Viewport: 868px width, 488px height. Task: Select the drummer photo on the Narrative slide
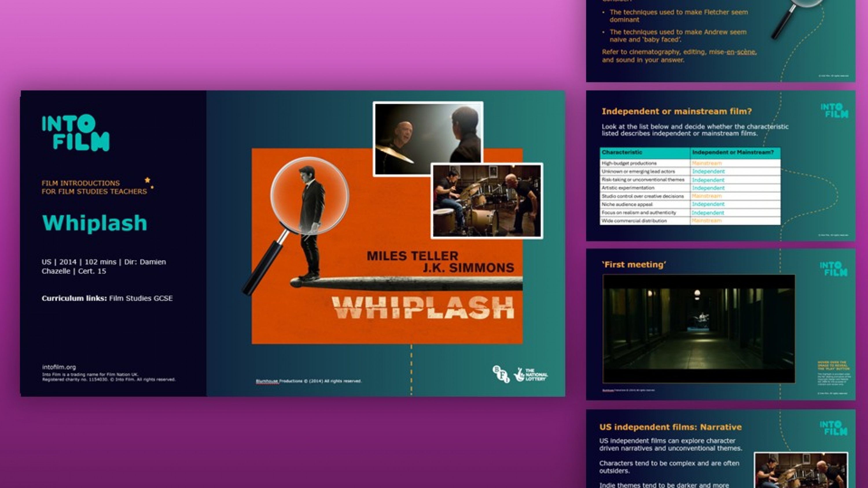801,470
